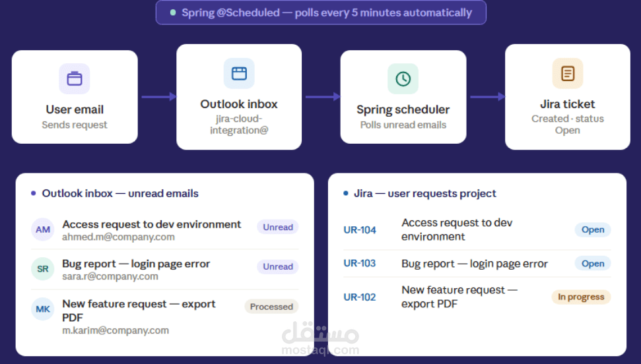Click the sara.r@company.com sender address
Screen dimensions: 641x364
click(110, 276)
